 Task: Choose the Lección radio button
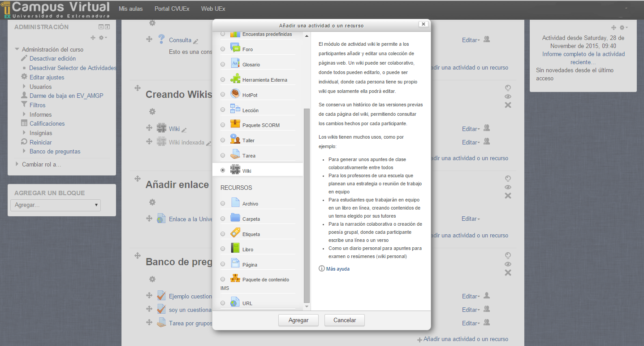[x=223, y=110]
